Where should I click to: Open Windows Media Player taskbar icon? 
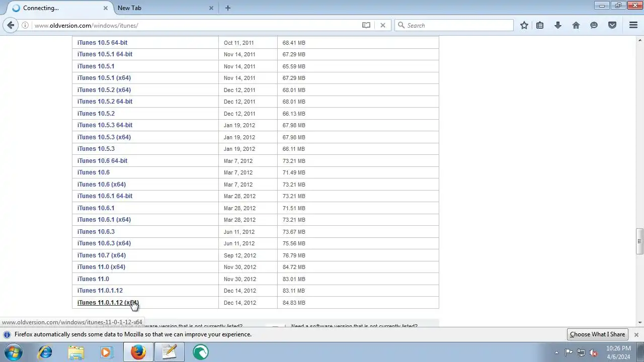tap(106, 352)
